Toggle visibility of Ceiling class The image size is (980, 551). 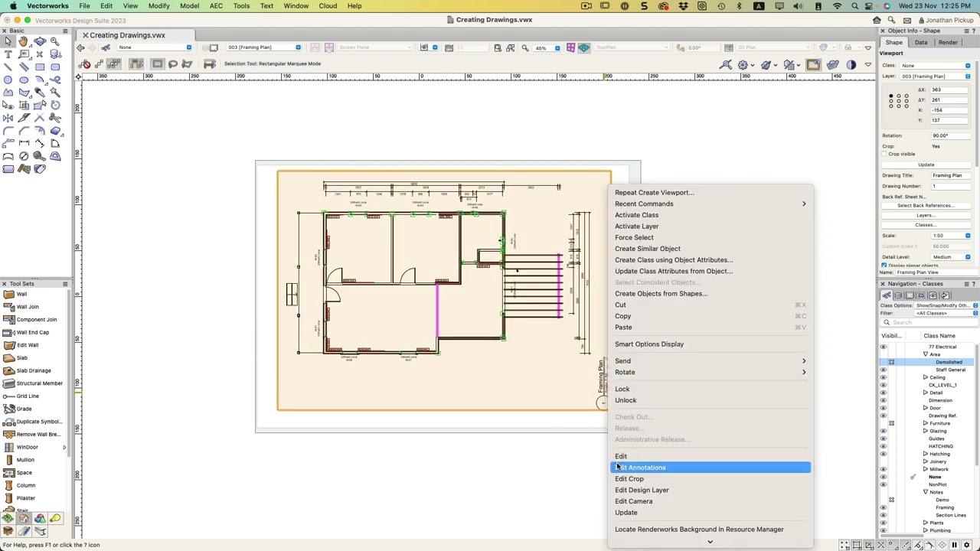pyautogui.click(x=884, y=377)
